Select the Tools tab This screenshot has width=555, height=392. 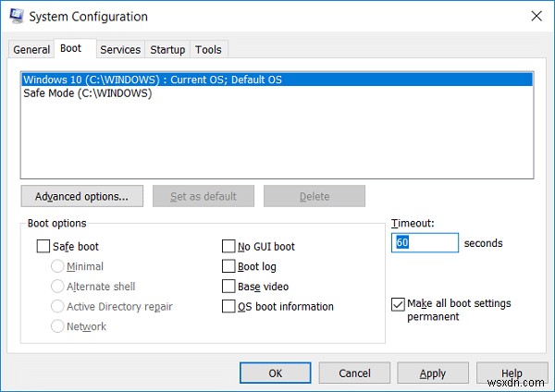[x=209, y=50]
